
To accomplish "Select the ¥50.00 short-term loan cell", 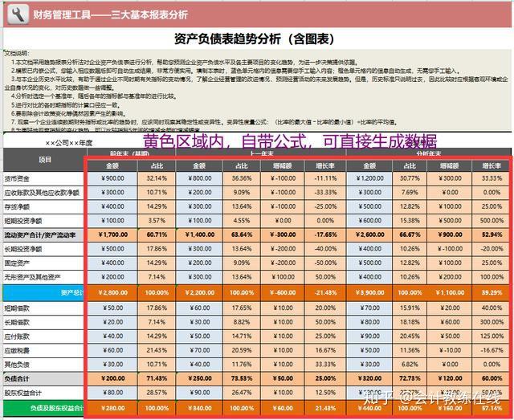I will click(112, 308).
